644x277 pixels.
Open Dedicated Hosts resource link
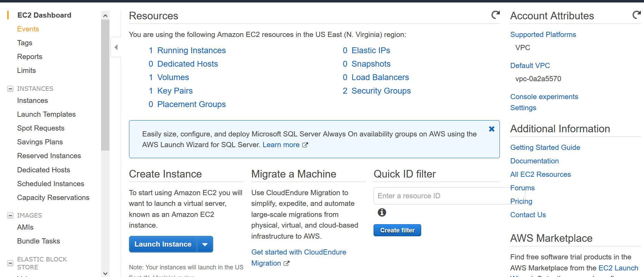click(x=188, y=64)
